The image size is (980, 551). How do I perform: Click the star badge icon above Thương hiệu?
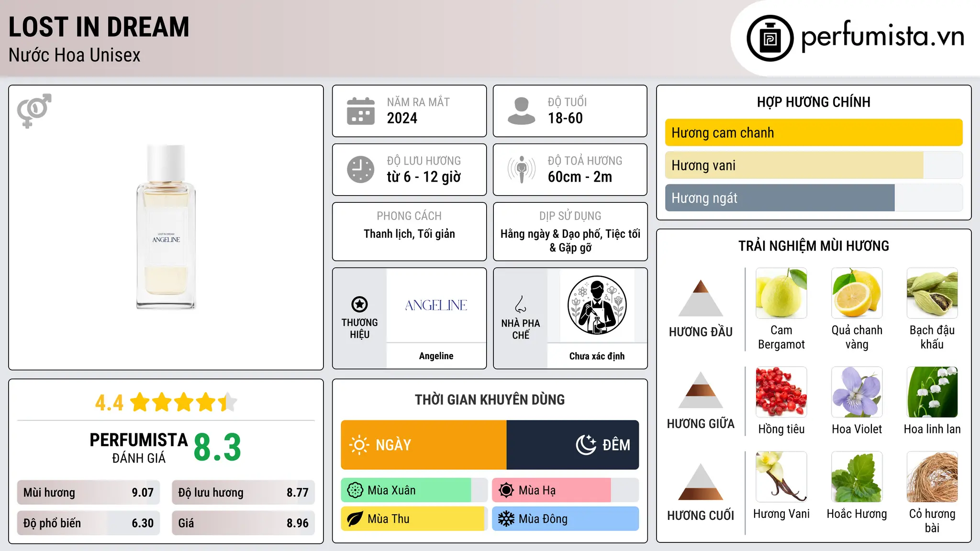pos(359,304)
